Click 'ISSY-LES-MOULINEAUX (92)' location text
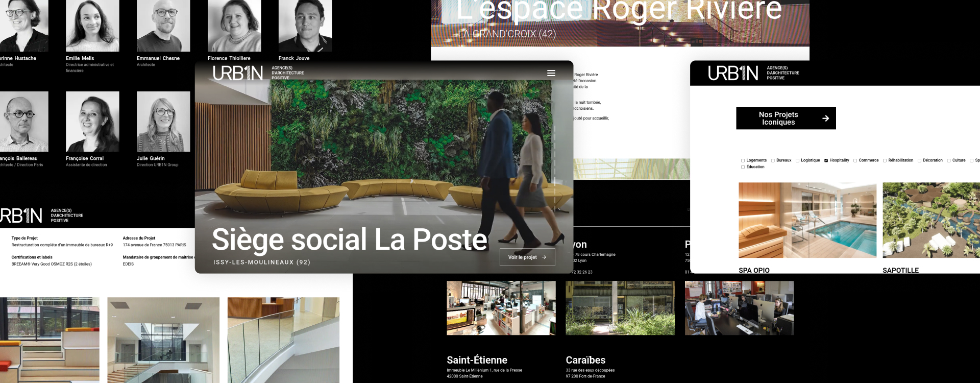 (262, 262)
